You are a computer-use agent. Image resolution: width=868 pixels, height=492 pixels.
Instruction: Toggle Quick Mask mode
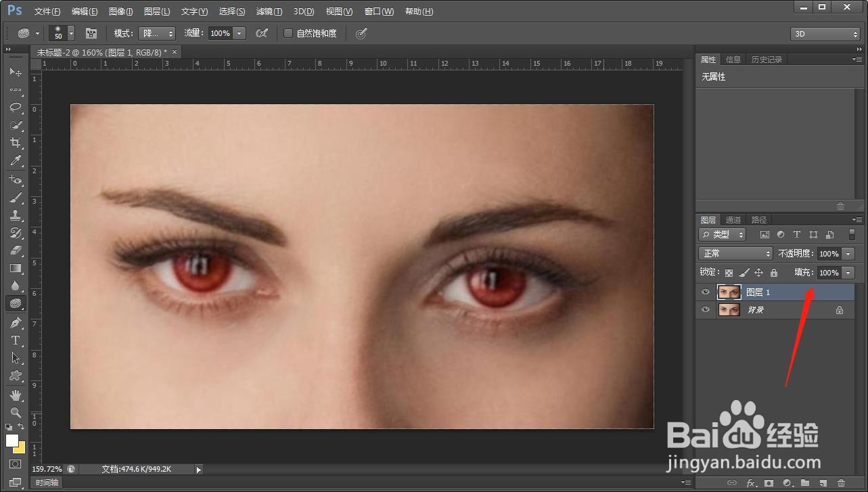pos(15,465)
